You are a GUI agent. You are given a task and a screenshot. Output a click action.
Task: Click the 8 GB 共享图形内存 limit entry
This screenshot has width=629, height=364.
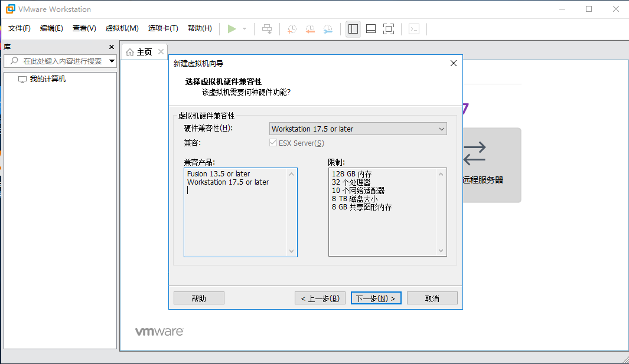click(x=362, y=207)
